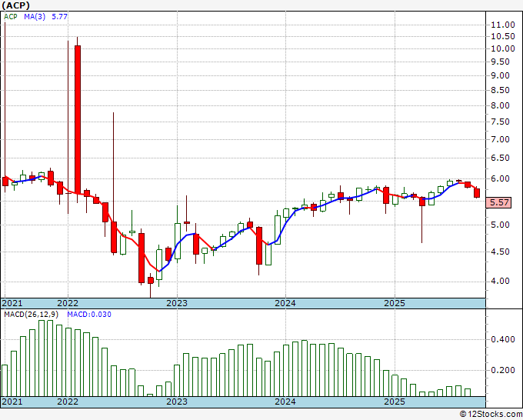Image resolution: width=523 pixels, height=420 pixels.
Task: Click the 5.57 current price tag
Action: click(x=498, y=202)
